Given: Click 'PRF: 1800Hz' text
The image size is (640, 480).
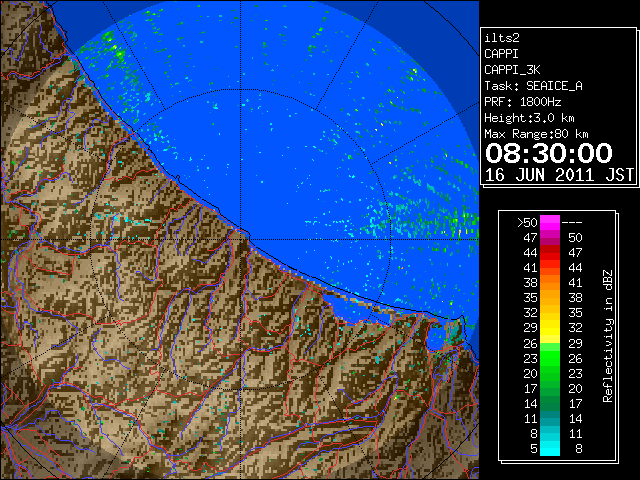Looking at the screenshot, I should pos(522,102).
